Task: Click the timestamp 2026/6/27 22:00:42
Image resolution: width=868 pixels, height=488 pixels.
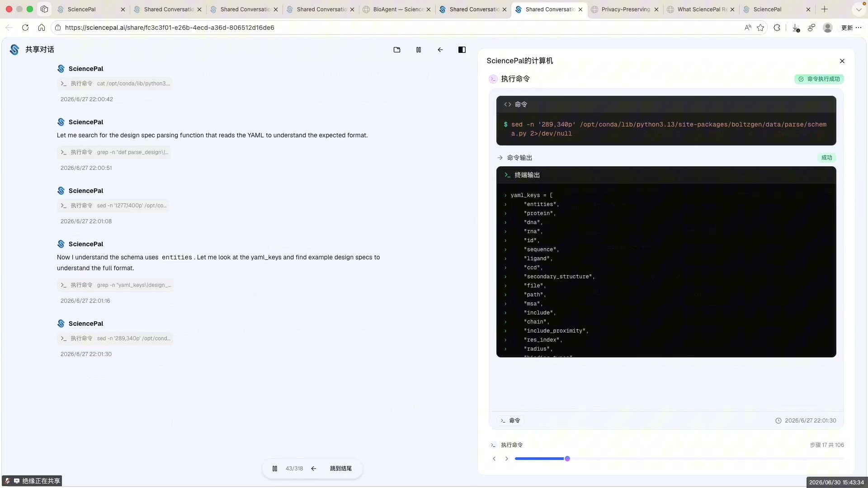Action: pyautogui.click(x=87, y=99)
